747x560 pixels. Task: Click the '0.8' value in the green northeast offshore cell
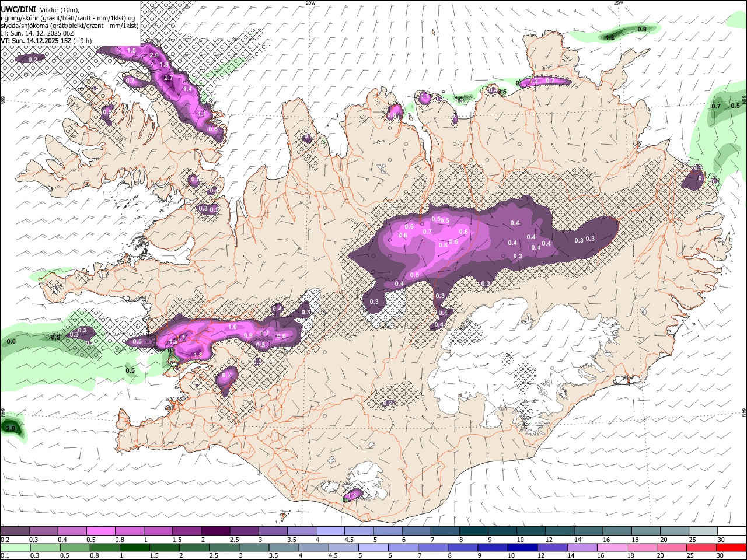(x=642, y=29)
